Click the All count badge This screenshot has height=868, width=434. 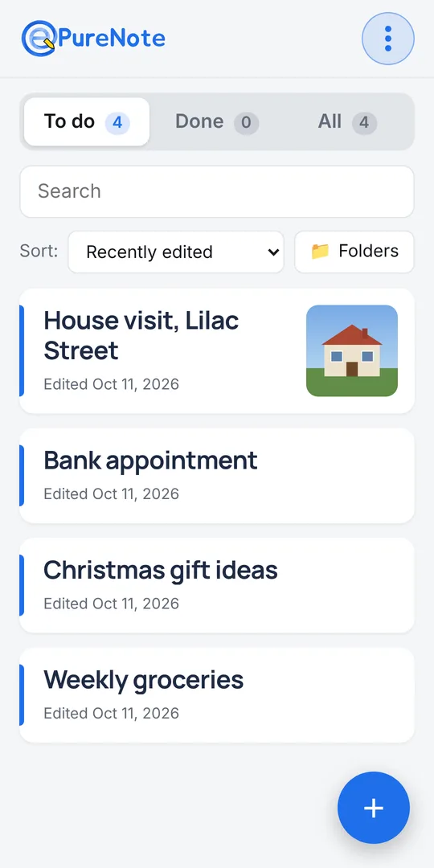pos(364,122)
